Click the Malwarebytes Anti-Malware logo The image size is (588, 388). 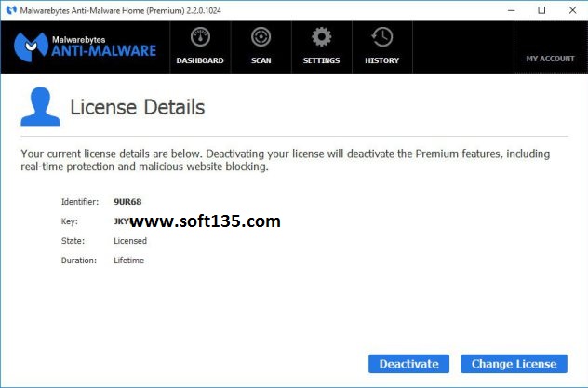(85, 47)
